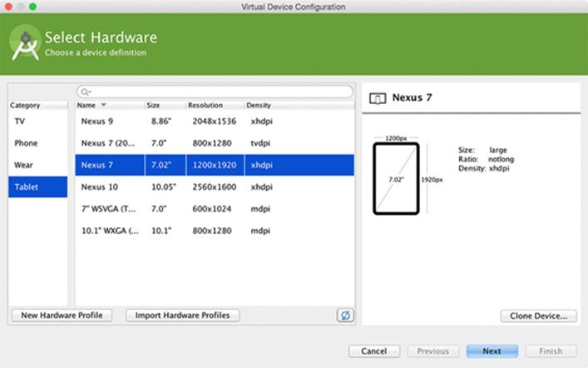Click Import Hardware Profiles button
Viewport: 588px width, 368px height.
[x=182, y=315]
